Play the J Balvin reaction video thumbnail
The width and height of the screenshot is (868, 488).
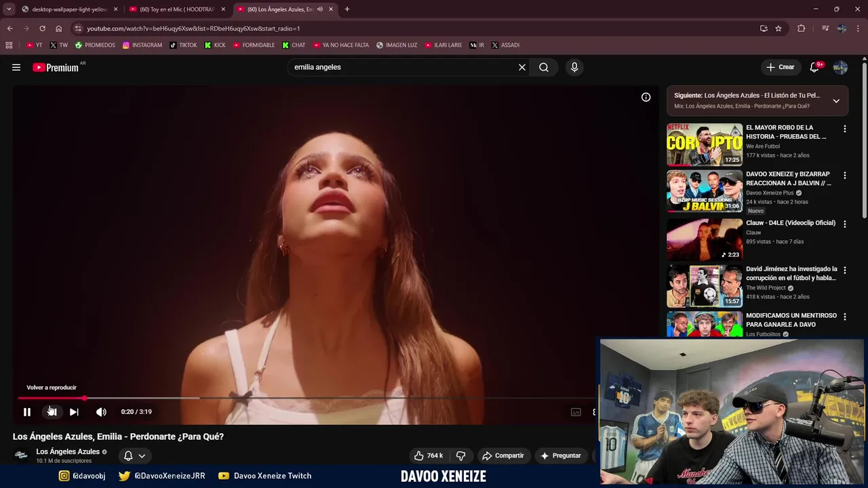coord(705,191)
